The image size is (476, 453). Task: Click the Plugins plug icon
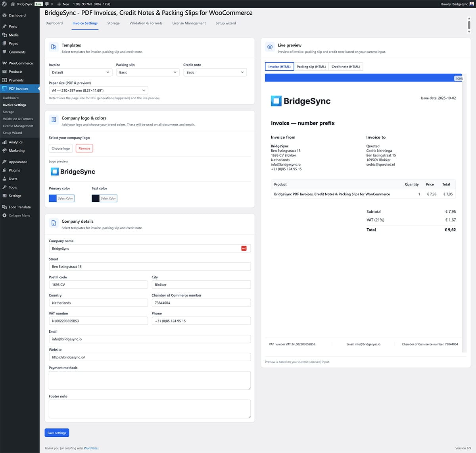click(x=4, y=170)
